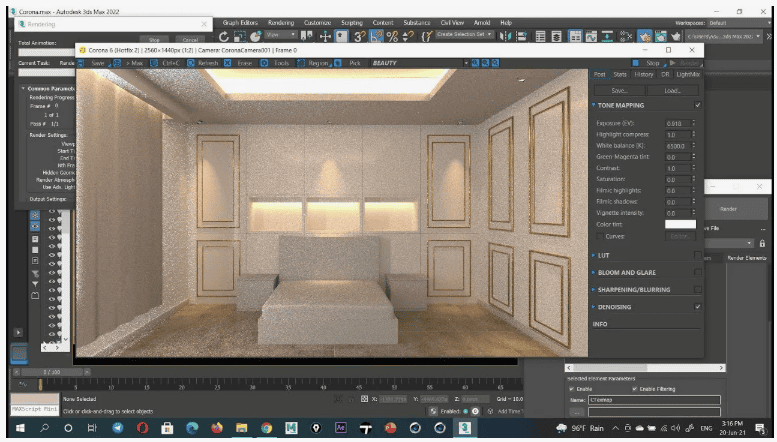Click the Region icon in frame buffer
The width and height of the screenshot is (777, 442).
click(x=301, y=63)
